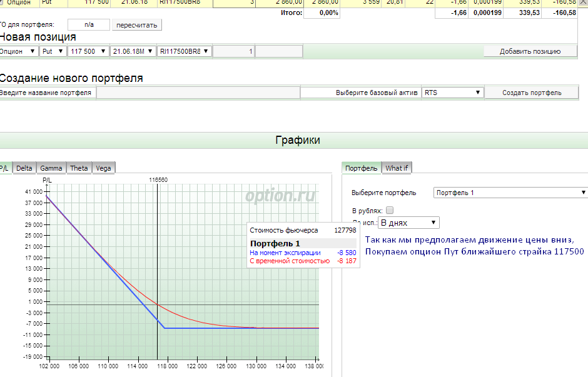Switch to the Vega chart tab
This screenshot has height=377, width=588.
103,168
